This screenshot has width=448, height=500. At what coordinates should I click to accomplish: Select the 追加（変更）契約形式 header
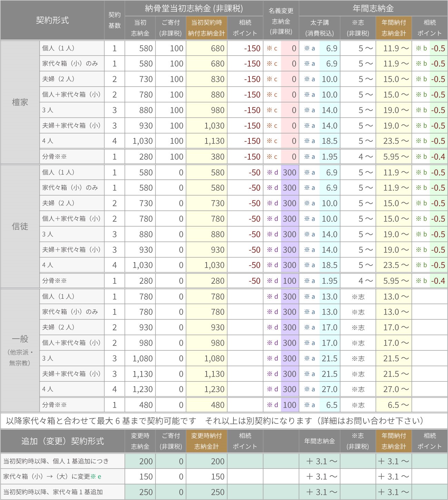pos(62,441)
